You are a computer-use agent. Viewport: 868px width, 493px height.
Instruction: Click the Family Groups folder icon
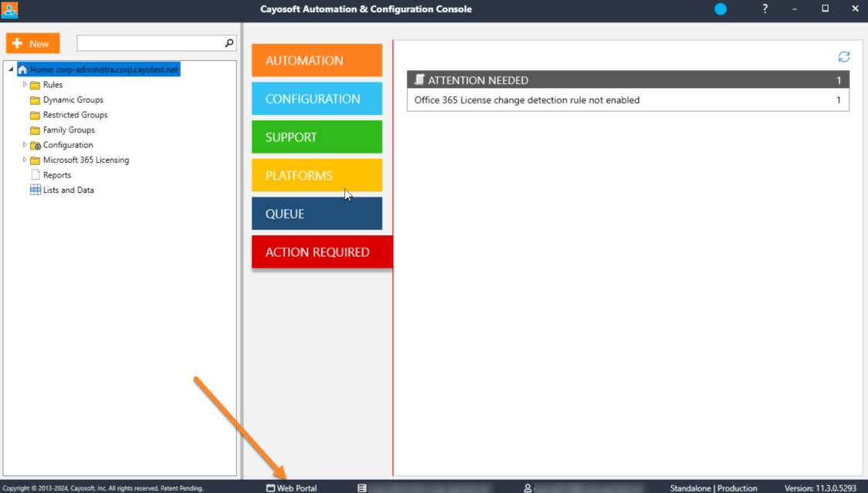(35, 130)
